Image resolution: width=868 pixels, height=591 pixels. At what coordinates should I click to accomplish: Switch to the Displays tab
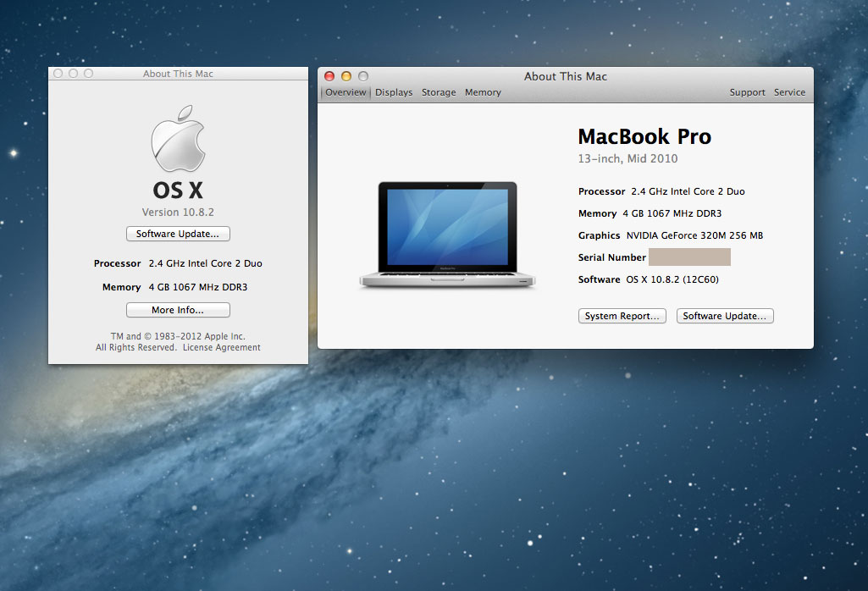coord(394,92)
